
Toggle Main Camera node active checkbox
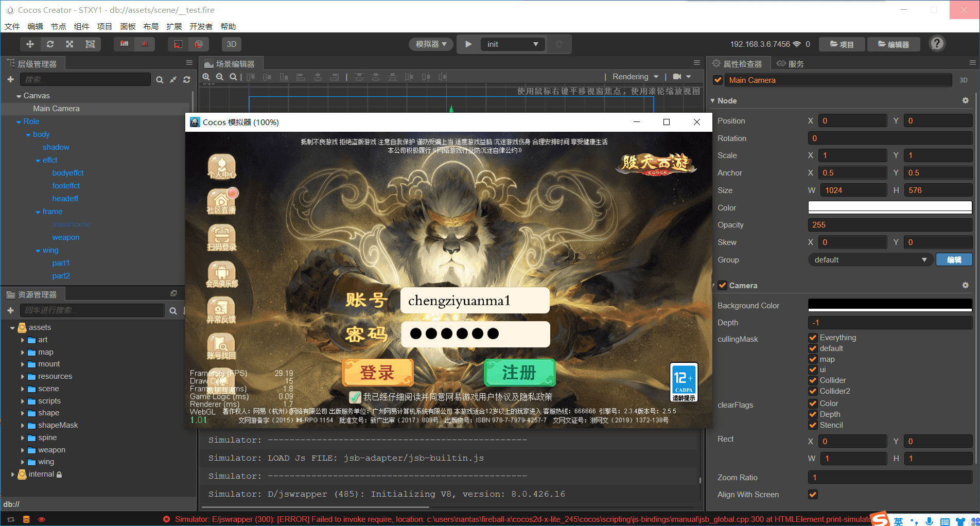click(x=717, y=80)
